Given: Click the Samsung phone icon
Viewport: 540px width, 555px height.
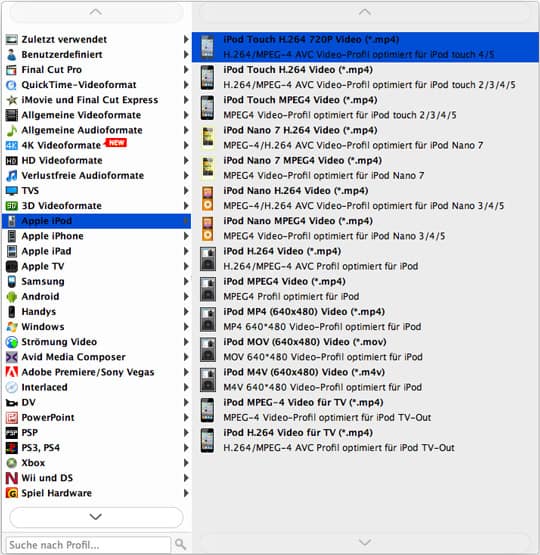Looking at the screenshot, I should coord(12,282).
